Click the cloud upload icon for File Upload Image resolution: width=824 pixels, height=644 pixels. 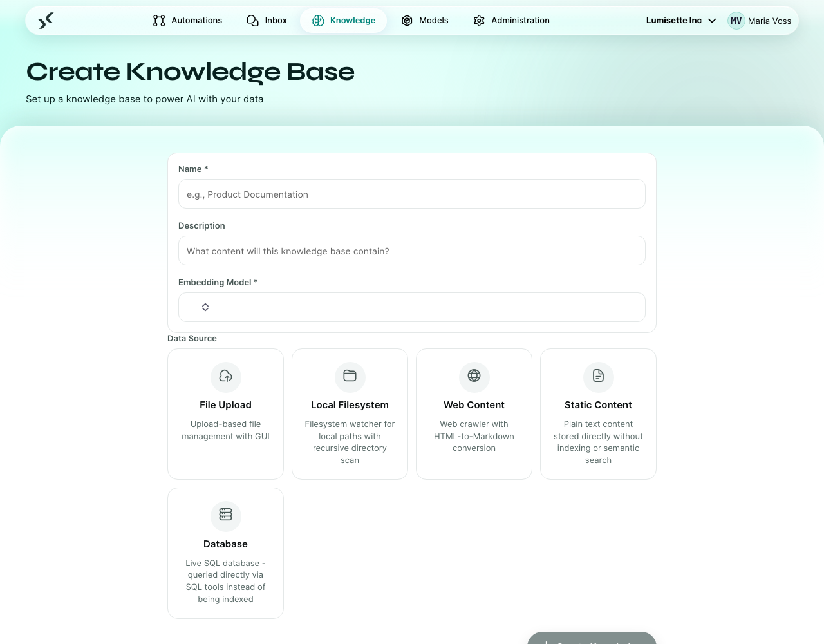pyautogui.click(x=225, y=376)
